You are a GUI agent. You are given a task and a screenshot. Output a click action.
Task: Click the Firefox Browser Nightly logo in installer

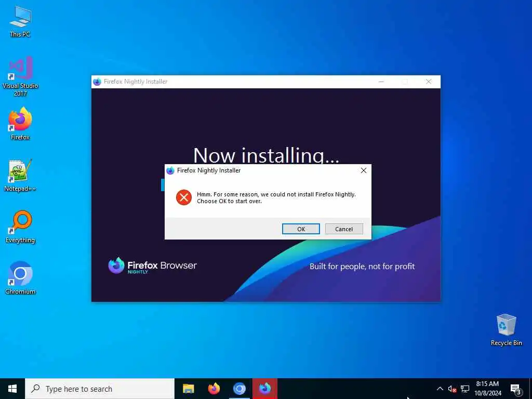click(152, 266)
